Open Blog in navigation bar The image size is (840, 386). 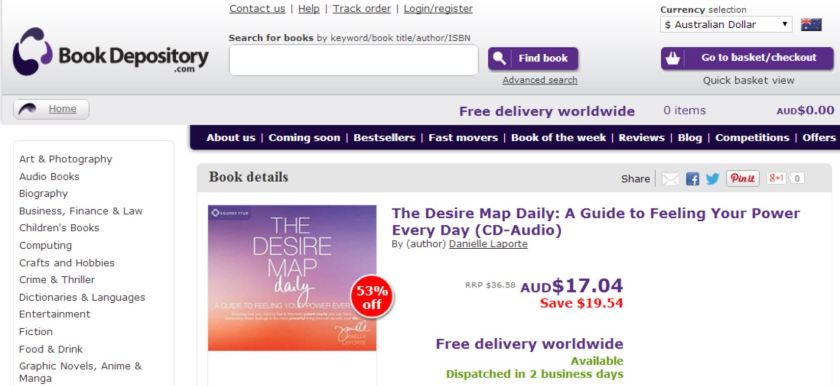click(689, 138)
